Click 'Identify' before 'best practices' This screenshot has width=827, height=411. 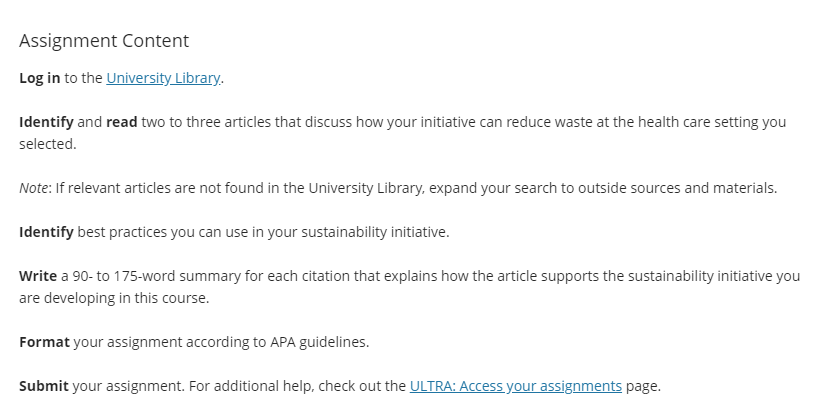[x=46, y=232]
